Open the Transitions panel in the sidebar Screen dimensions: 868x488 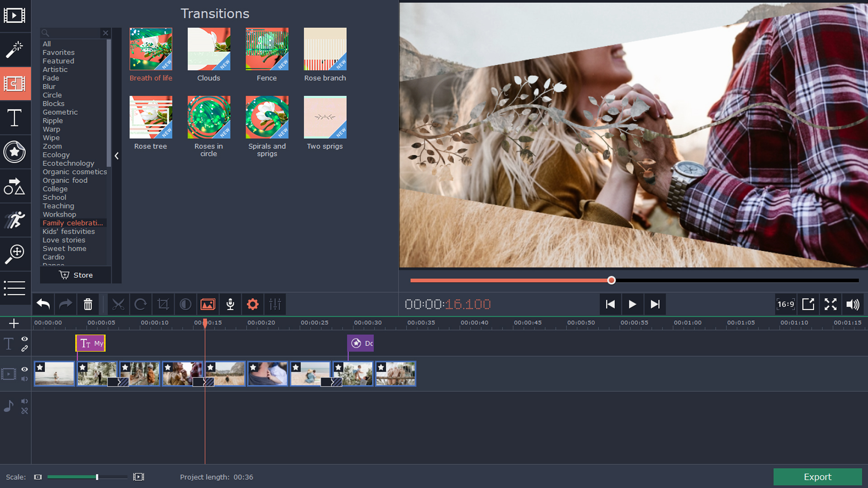coord(16,84)
